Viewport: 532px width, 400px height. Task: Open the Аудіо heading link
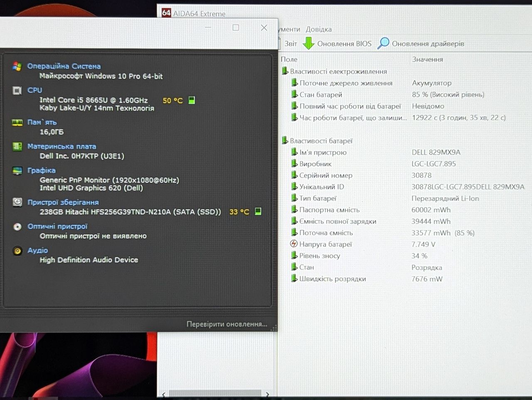coord(38,250)
